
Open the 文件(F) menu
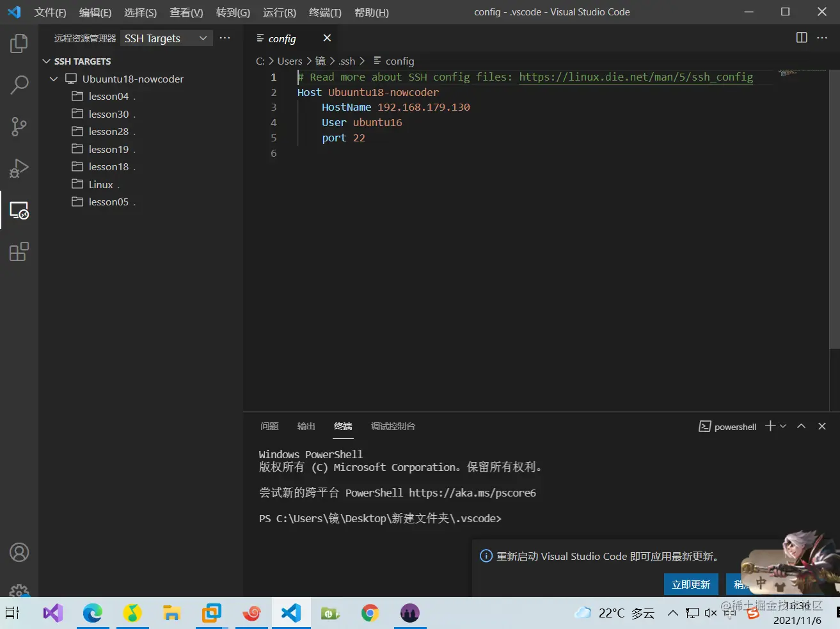(51, 12)
